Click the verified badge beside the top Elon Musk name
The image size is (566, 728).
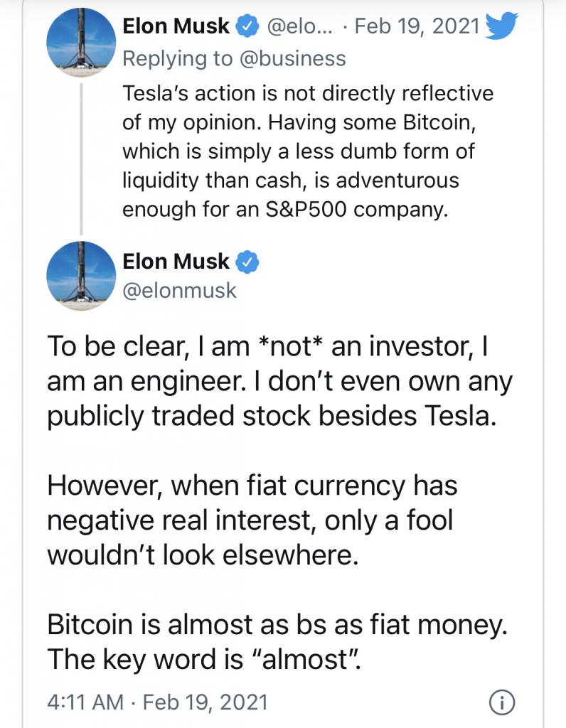pyautogui.click(x=247, y=26)
